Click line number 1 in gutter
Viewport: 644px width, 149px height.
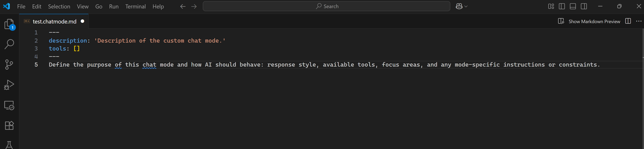pyautogui.click(x=36, y=33)
